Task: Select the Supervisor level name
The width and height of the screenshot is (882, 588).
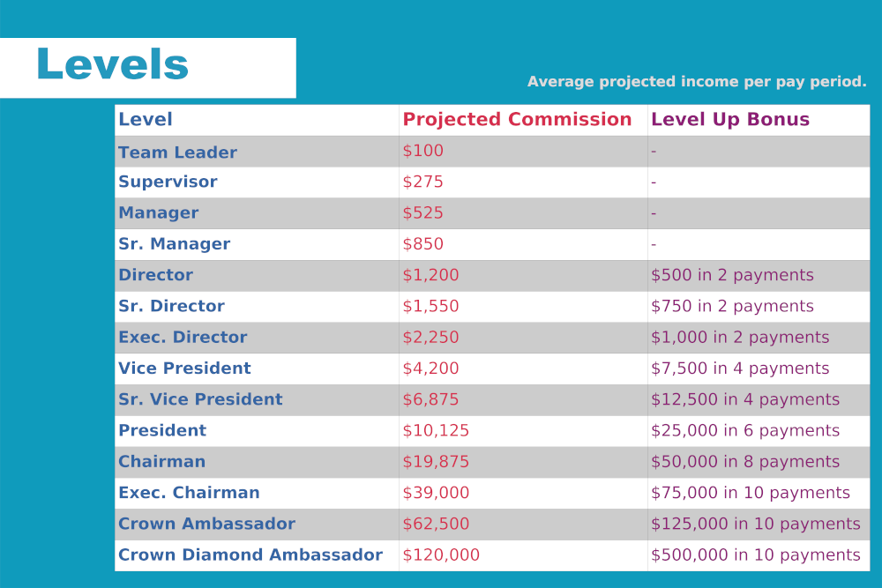Action: pyautogui.click(x=168, y=182)
